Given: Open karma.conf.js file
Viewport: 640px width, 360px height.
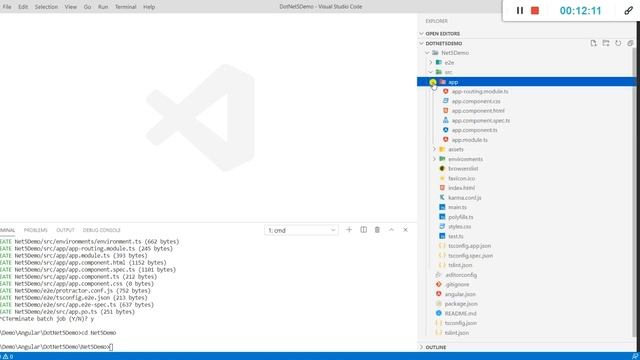Looking at the screenshot, I should point(464,198).
